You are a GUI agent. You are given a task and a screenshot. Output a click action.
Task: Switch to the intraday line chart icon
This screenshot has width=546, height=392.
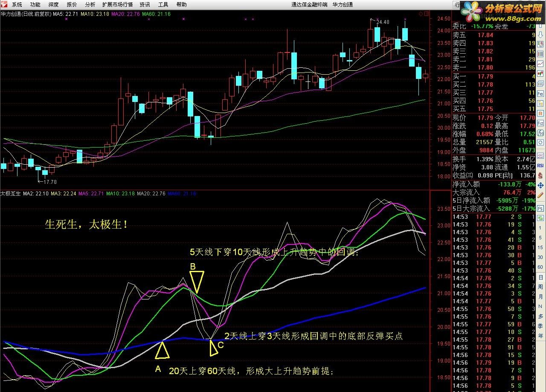pos(540,64)
